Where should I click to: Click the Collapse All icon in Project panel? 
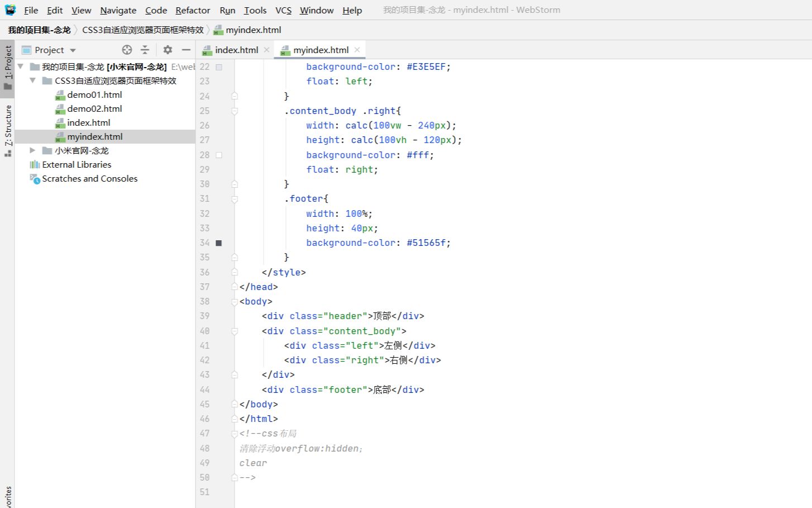click(x=145, y=50)
